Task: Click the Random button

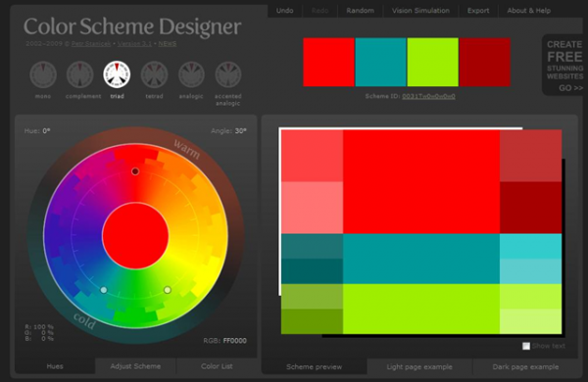Action: tap(360, 11)
